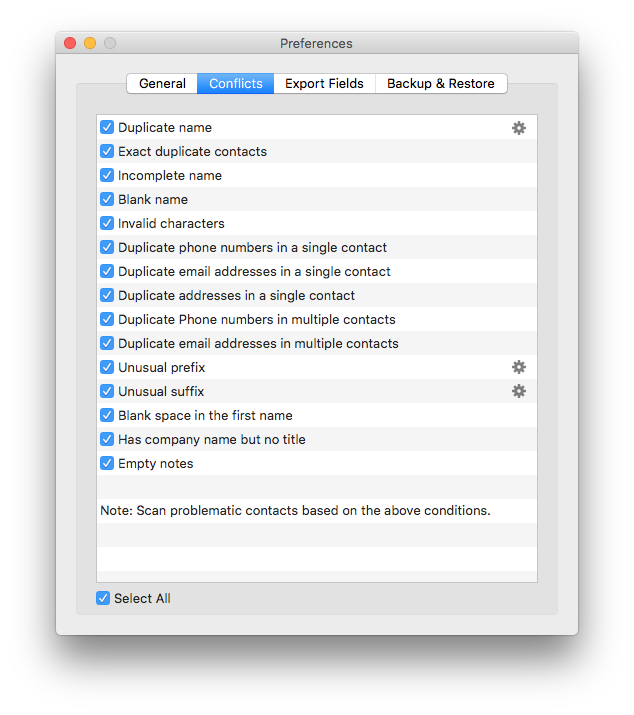Go to the Backup & Restore tab
Viewport: 634px width, 715px height.
point(441,83)
